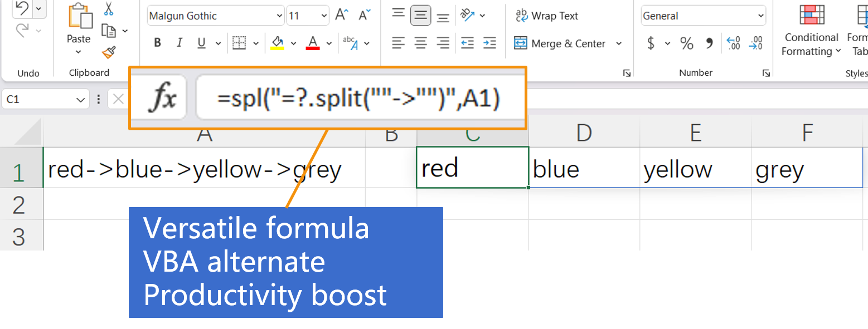Image resolution: width=868 pixels, height=329 pixels.
Task: Toggle Merge & Center
Action: click(x=559, y=43)
